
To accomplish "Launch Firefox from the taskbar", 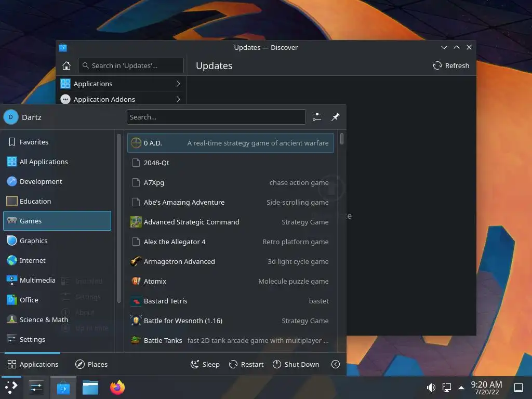I will pos(117,388).
